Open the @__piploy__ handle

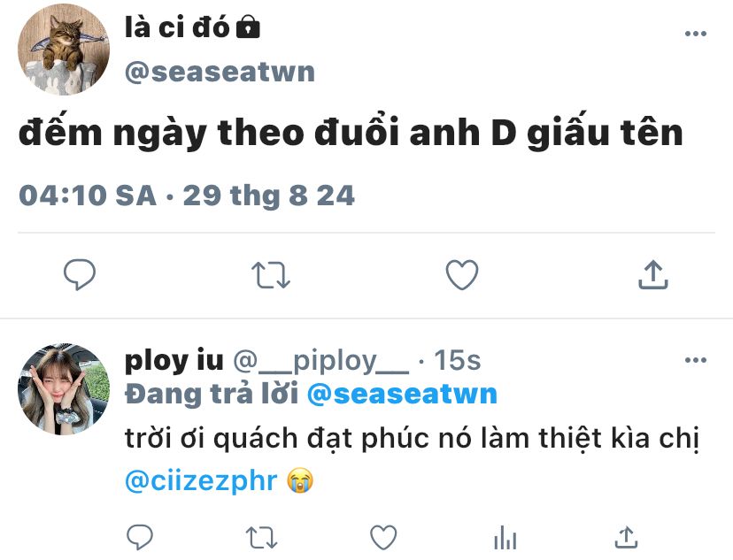[320, 362]
